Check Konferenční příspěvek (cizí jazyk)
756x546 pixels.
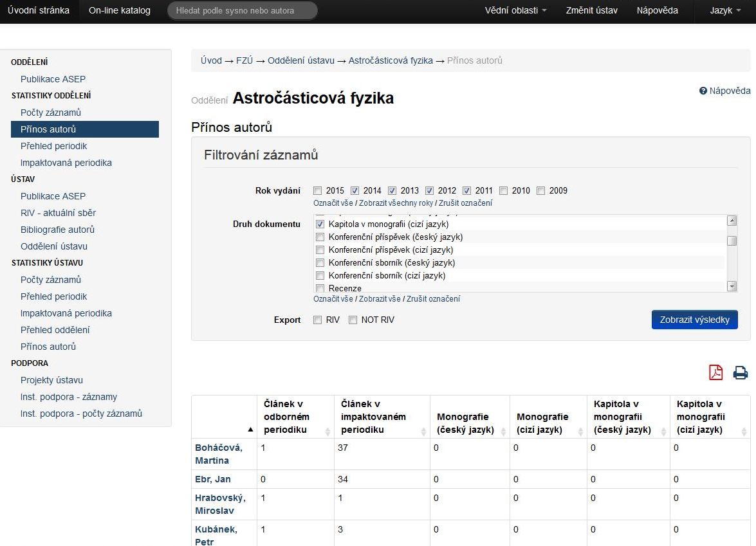320,250
